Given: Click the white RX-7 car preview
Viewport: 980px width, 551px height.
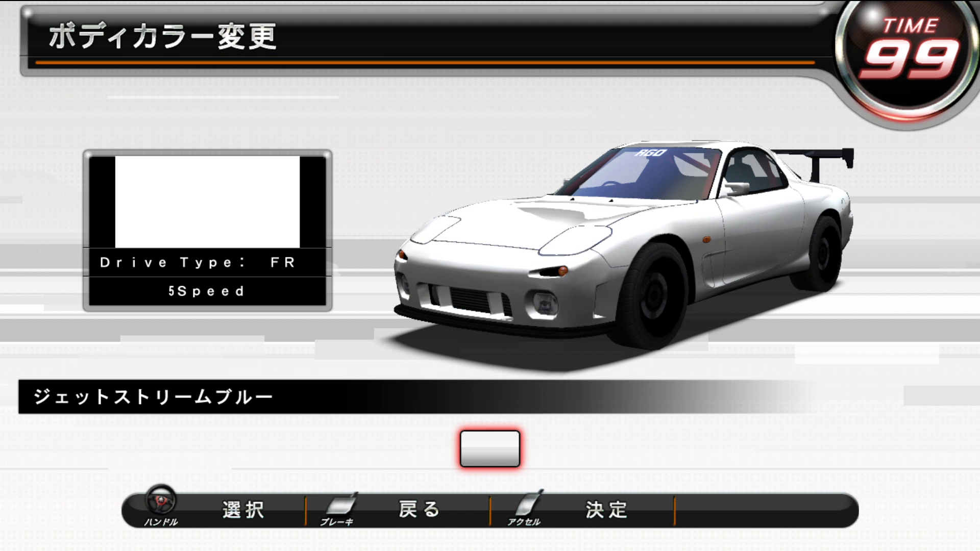Looking at the screenshot, I should (624, 245).
